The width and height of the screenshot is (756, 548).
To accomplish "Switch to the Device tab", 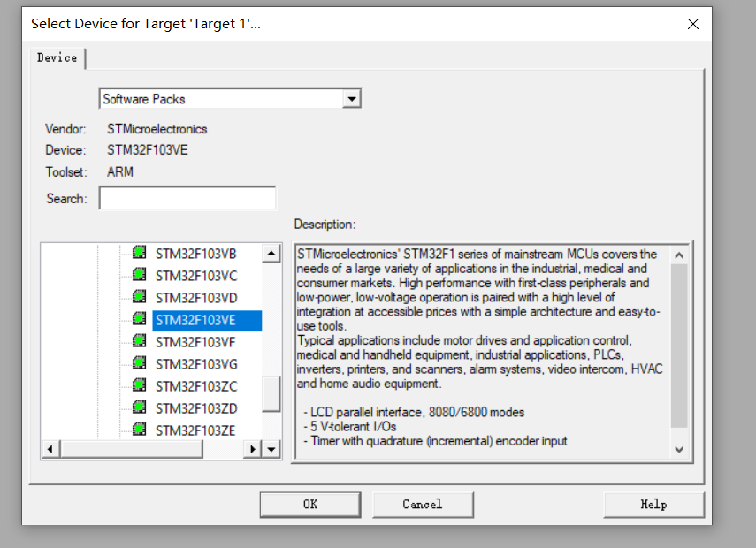I will point(57,57).
